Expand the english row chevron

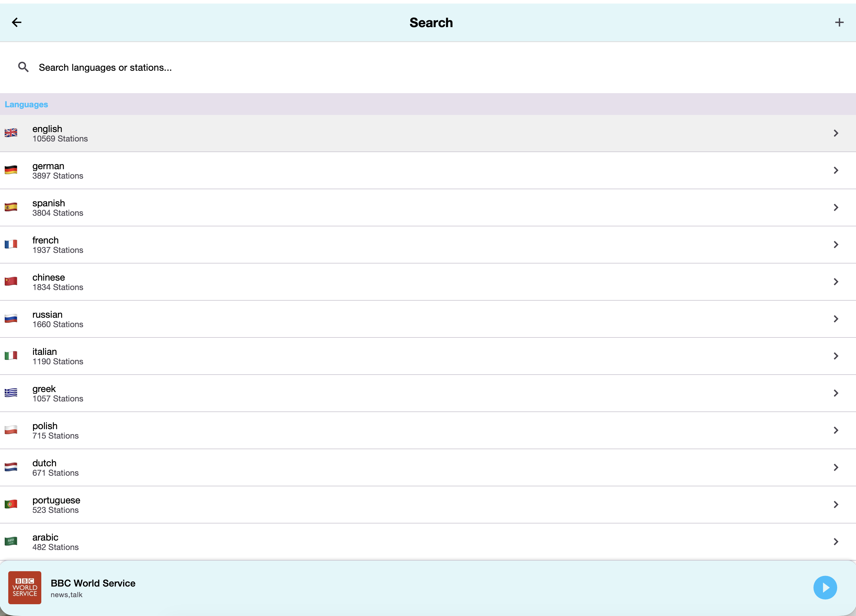(836, 133)
